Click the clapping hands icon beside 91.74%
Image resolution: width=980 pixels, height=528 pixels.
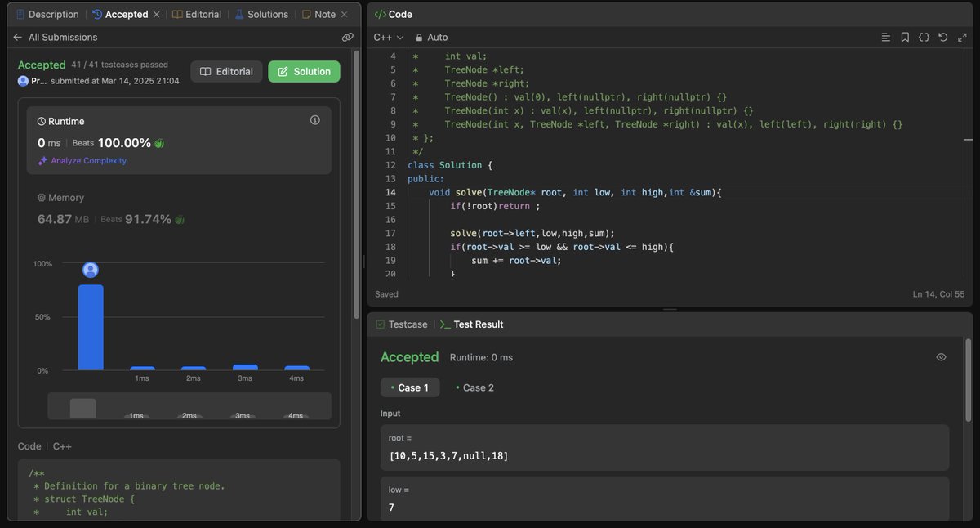tap(180, 219)
